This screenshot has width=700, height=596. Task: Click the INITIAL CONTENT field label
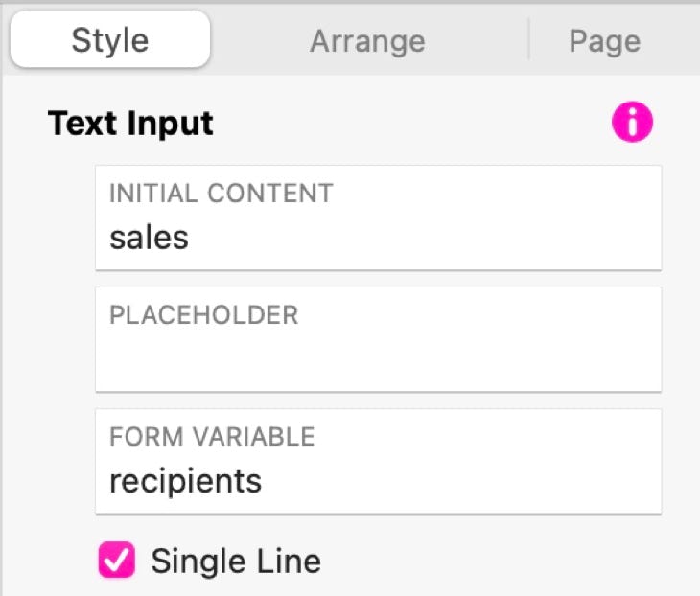pos(221,194)
